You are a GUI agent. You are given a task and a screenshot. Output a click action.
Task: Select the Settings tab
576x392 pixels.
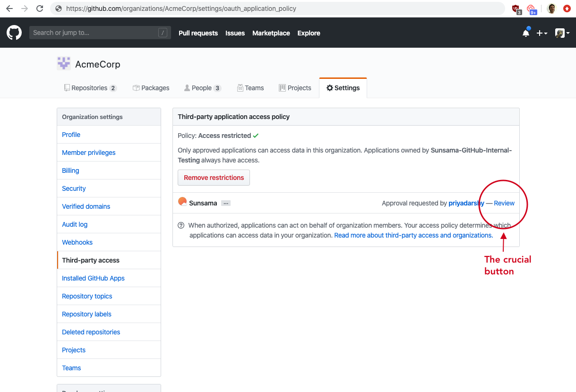click(x=343, y=88)
